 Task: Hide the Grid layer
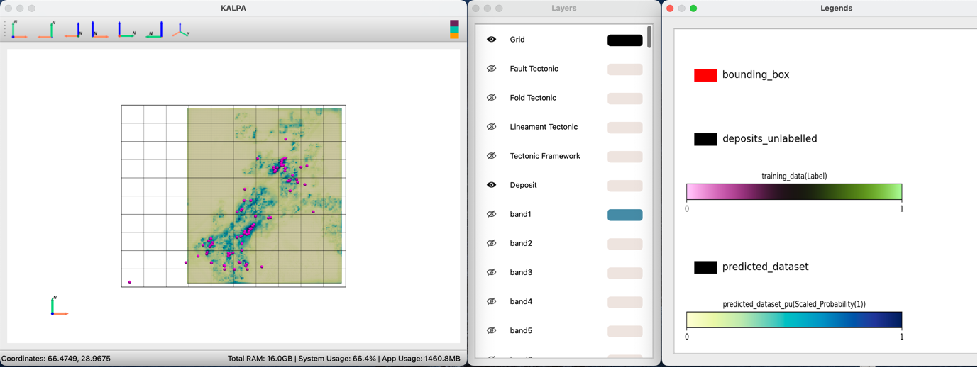(492, 40)
